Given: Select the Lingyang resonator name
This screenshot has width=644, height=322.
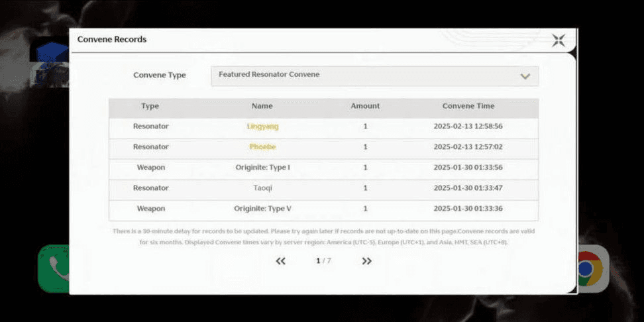Looking at the screenshot, I should pyautogui.click(x=263, y=127).
